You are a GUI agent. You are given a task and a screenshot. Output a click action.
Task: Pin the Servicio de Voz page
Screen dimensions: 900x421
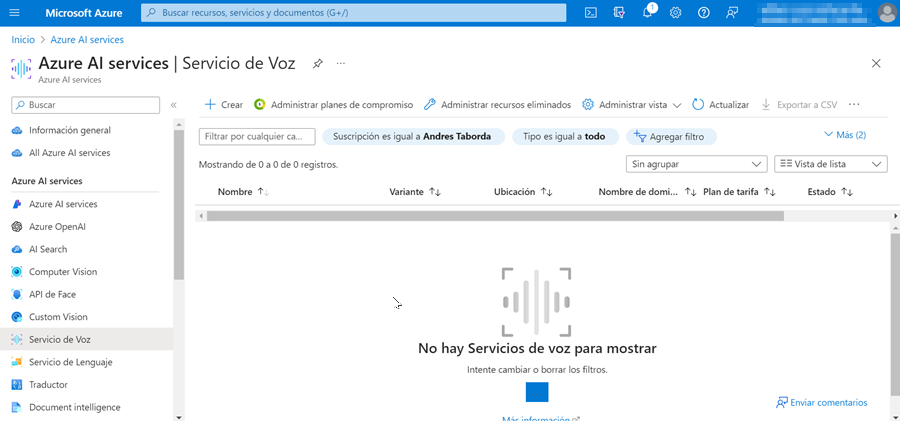[x=317, y=64]
